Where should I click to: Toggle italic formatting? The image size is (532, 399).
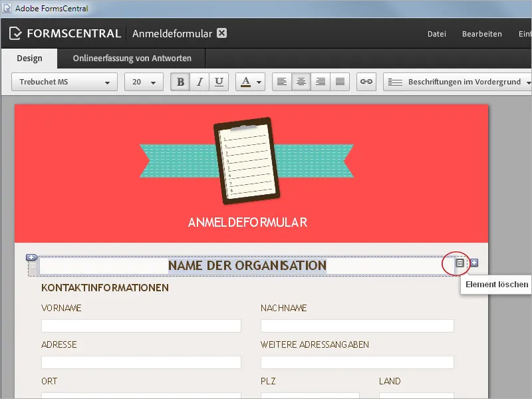click(199, 82)
